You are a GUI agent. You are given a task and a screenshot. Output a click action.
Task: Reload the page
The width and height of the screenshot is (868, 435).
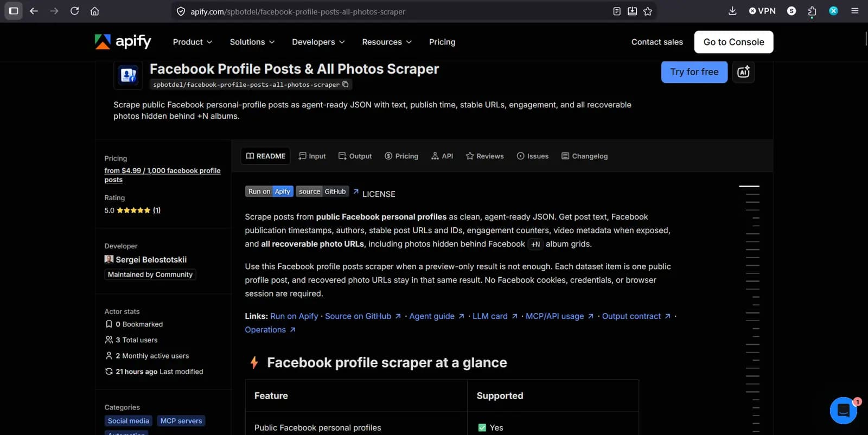74,11
